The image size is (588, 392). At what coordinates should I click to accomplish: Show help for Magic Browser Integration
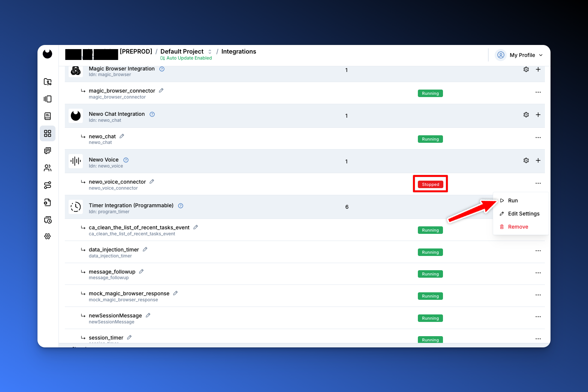(162, 69)
